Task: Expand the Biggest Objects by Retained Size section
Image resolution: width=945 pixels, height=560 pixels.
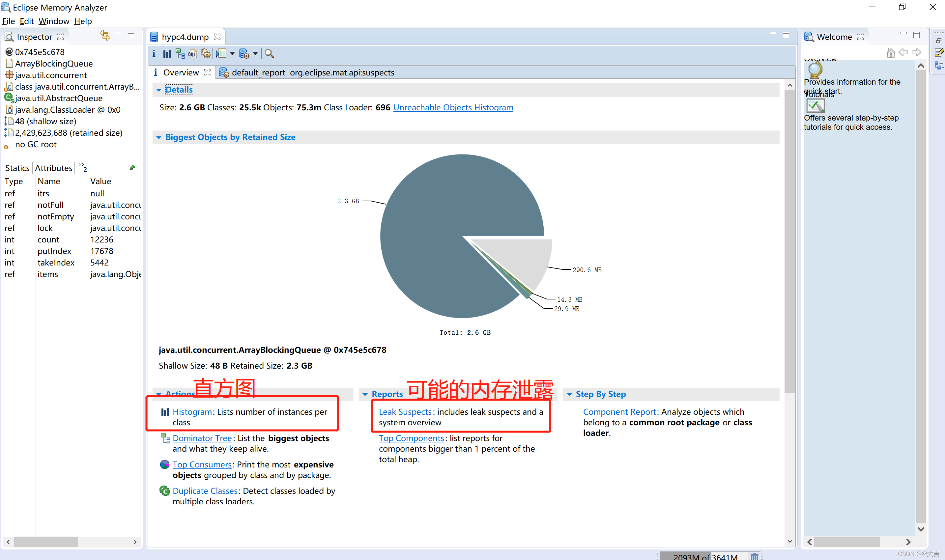Action: (159, 137)
